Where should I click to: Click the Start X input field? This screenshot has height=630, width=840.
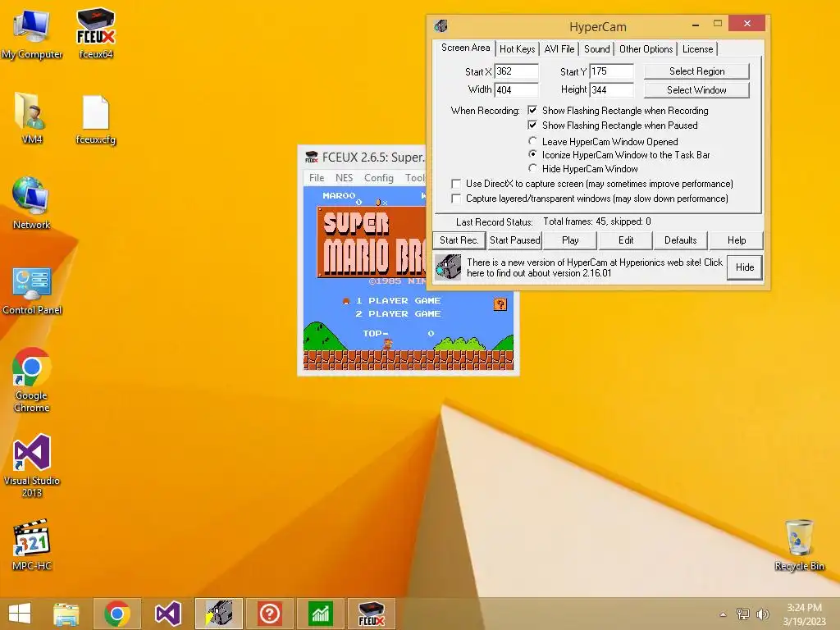(516, 71)
